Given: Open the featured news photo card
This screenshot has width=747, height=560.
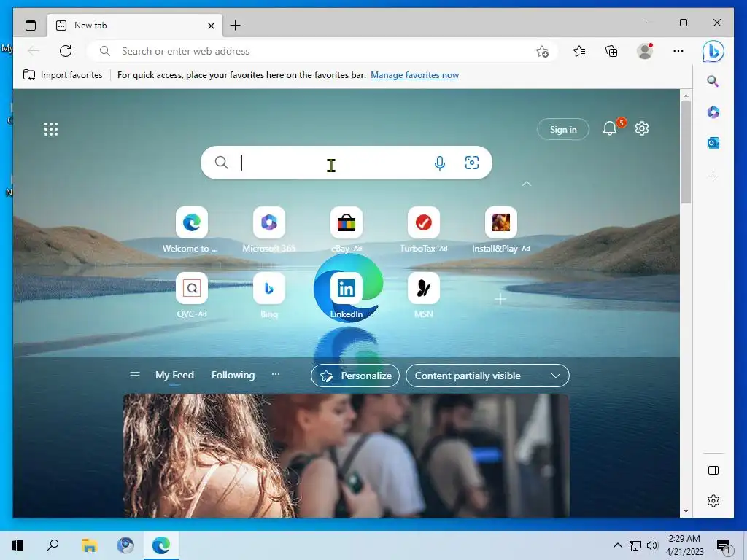Looking at the screenshot, I should [x=346, y=456].
